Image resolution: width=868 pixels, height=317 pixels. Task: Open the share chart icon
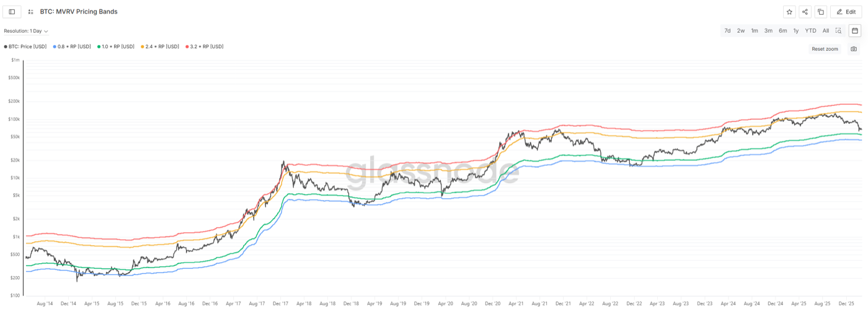point(805,12)
